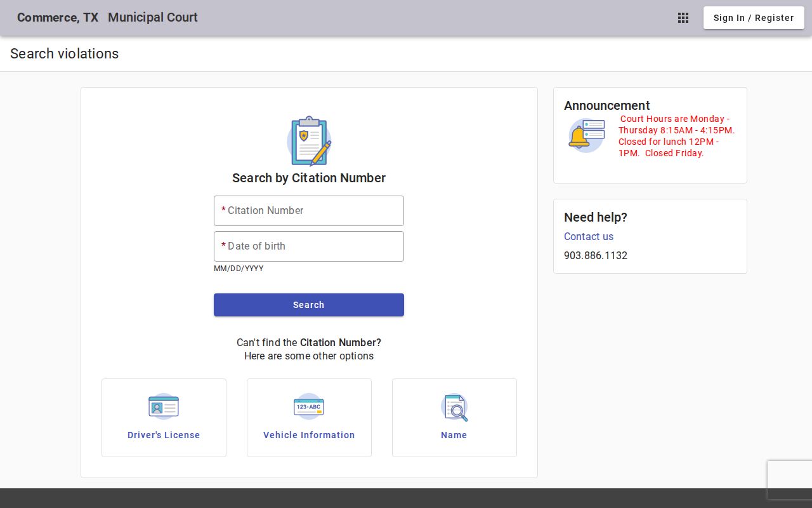Image resolution: width=812 pixels, height=508 pixels.
Task: Focus the Citation Number input field
Action: (309, 211)
